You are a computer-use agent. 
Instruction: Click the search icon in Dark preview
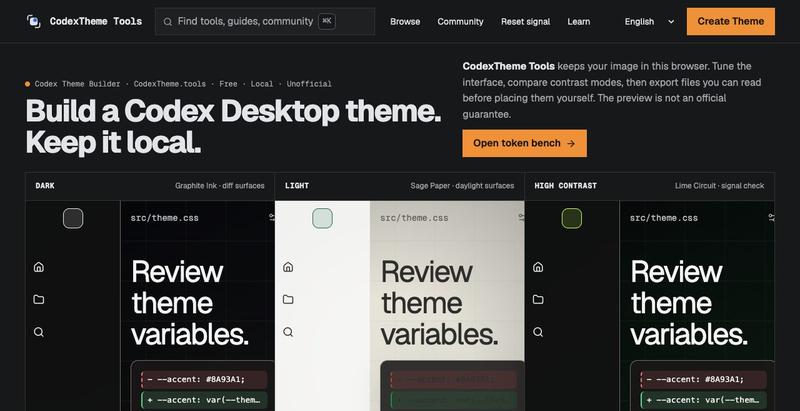(x=39, y=332)
